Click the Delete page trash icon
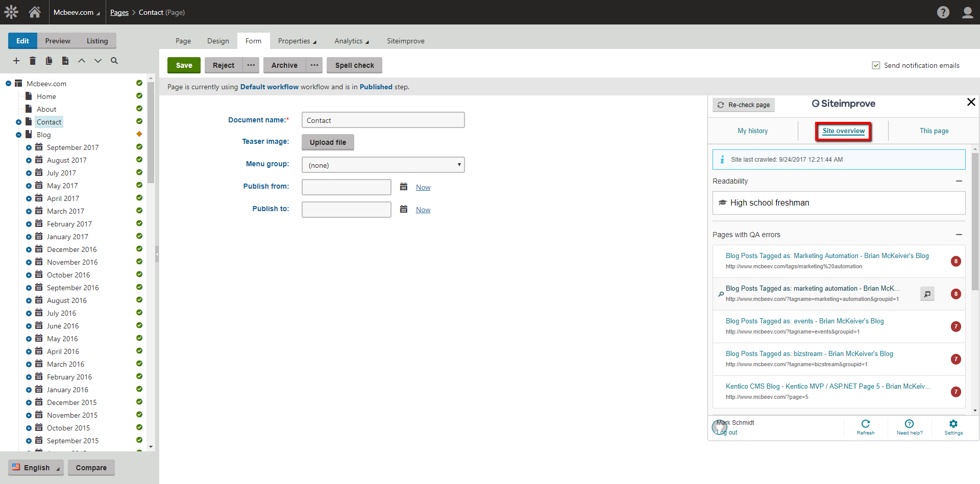The image size is (980, 484). (33, 61)
